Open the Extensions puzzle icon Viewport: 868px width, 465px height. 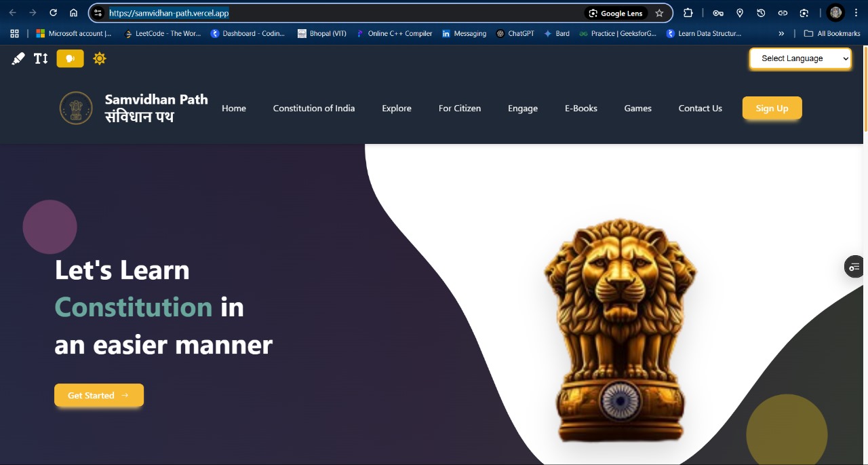click(688, 13)
